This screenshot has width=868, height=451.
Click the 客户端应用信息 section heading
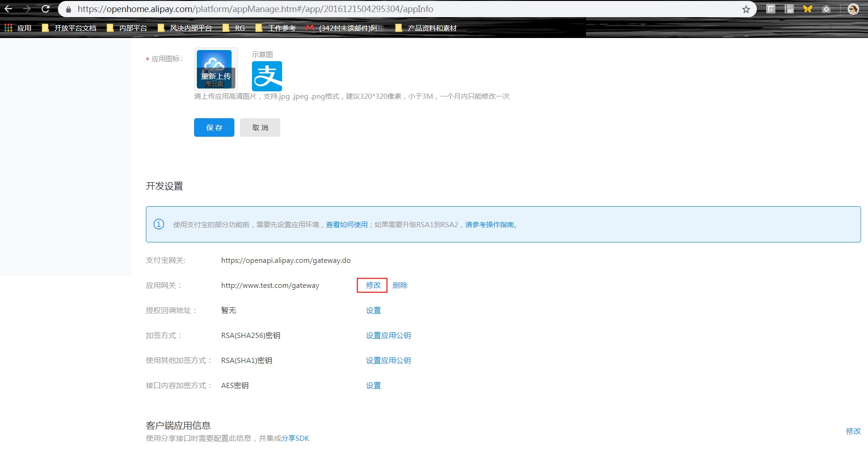(178, 426)
